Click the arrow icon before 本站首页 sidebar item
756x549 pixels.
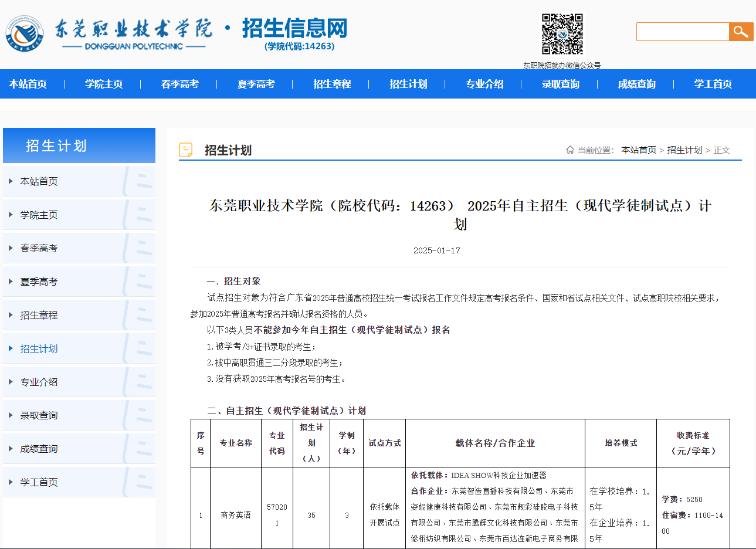11,181
